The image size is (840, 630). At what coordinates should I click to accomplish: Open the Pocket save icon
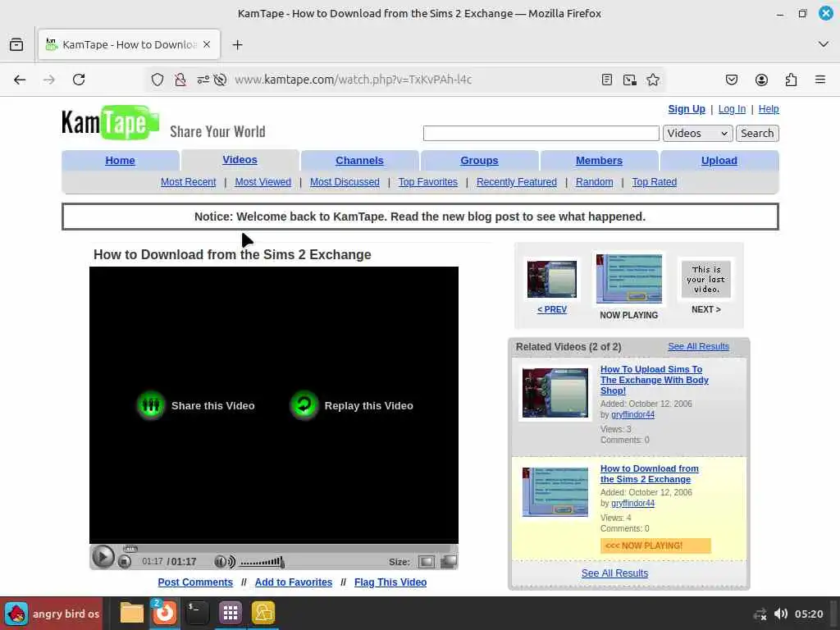[x=731, y=80]
